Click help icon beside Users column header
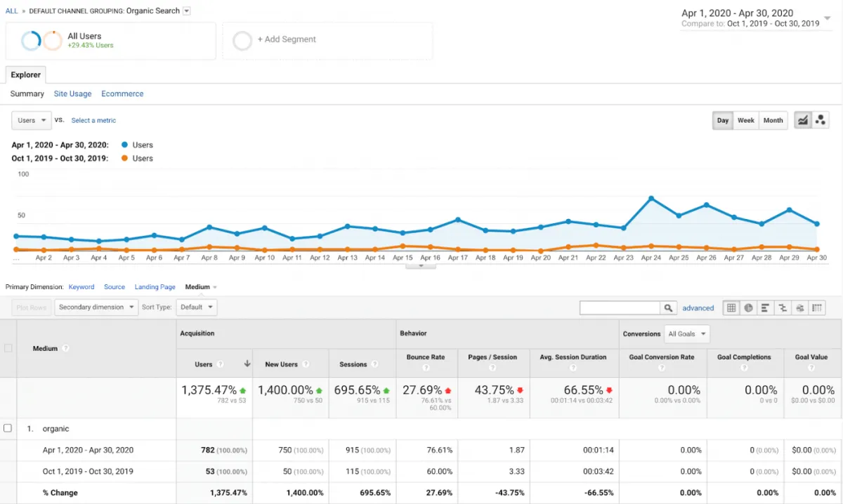 pyautogui.click(x=220, y=364)
